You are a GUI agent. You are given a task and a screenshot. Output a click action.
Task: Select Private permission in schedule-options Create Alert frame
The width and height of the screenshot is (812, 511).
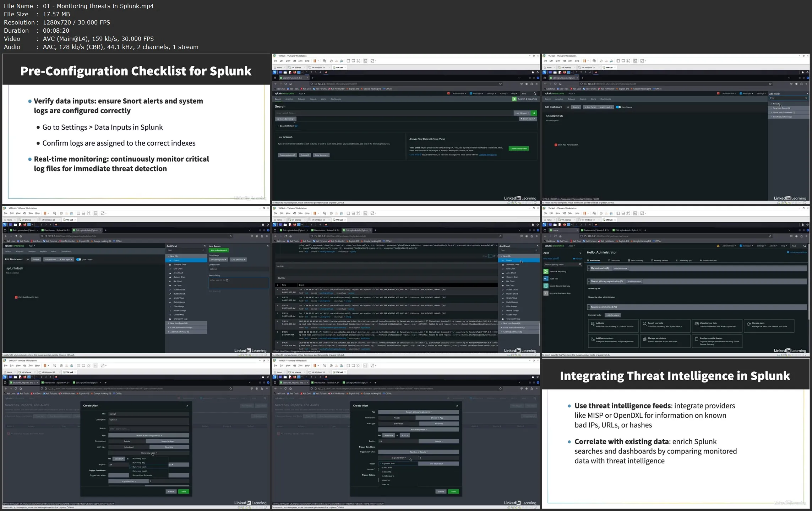click(x=127, y=441)
